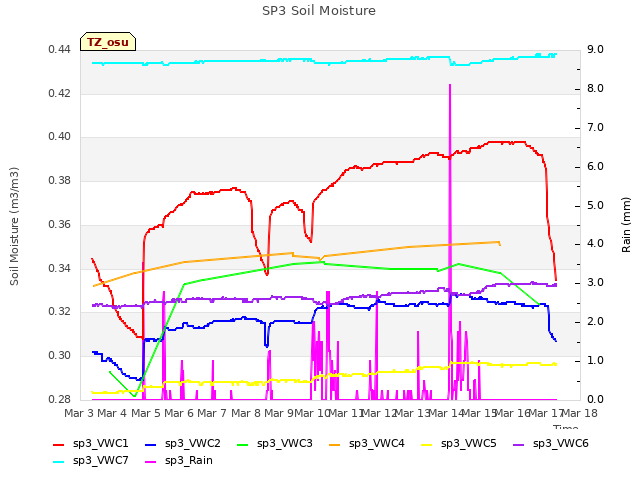
Task: Click the sp3_Rain legend label
Action: click(x=189, y=460)
